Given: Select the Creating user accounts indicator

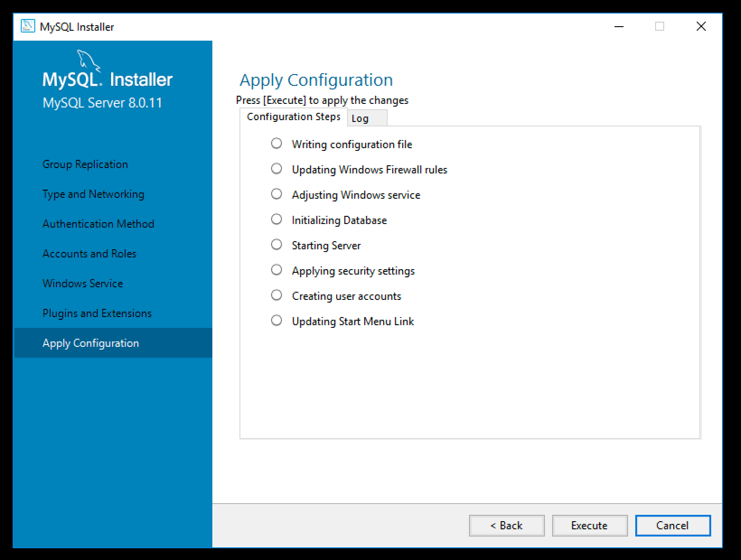Looking at the screenshot, I should click(x=277, y=295).
